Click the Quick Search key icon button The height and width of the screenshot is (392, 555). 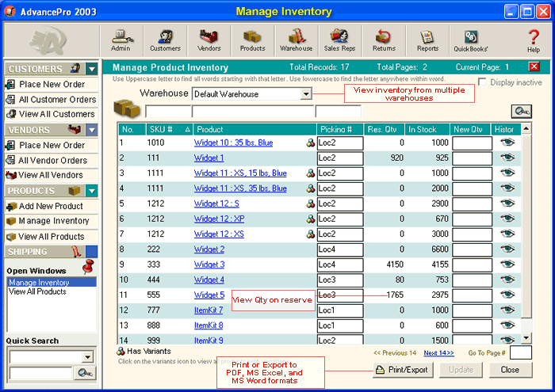pyautogui.click(x=85, y=373)
